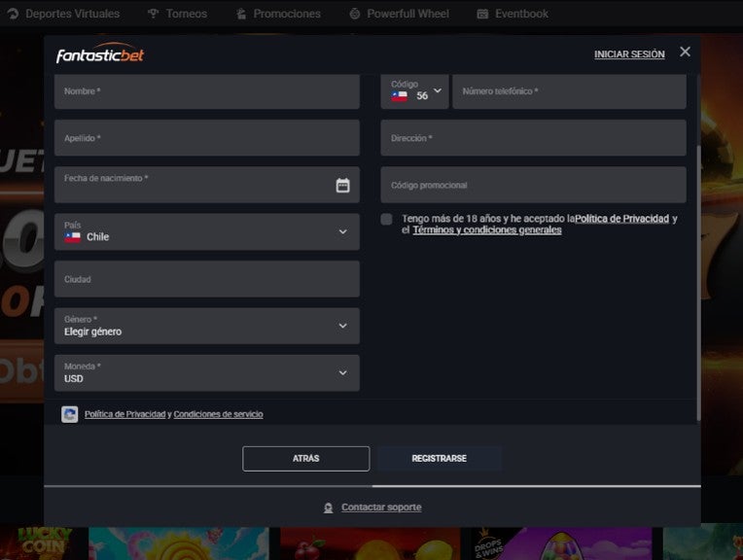Focus the Nombre input field

point(207,91)
